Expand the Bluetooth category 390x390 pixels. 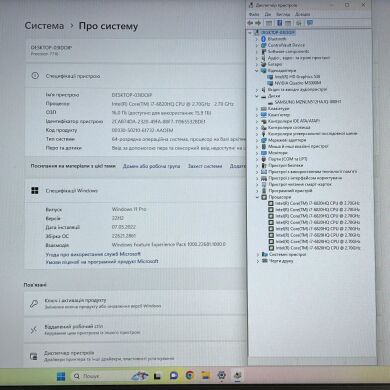click(257, 39)
